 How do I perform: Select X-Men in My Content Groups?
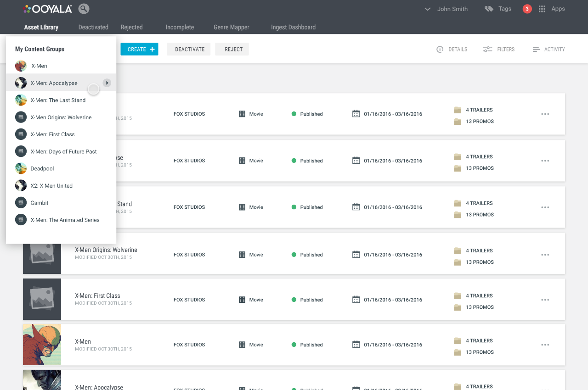61,66
